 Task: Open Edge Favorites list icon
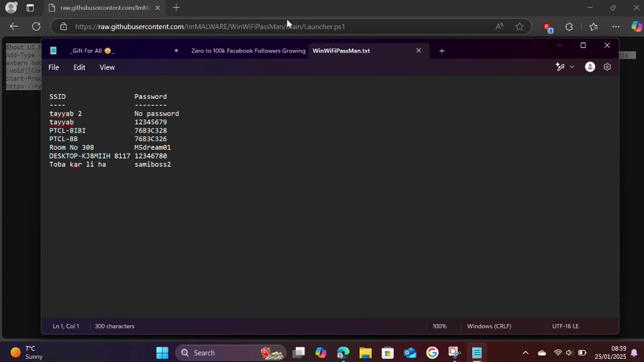click(x=594, y=27)
